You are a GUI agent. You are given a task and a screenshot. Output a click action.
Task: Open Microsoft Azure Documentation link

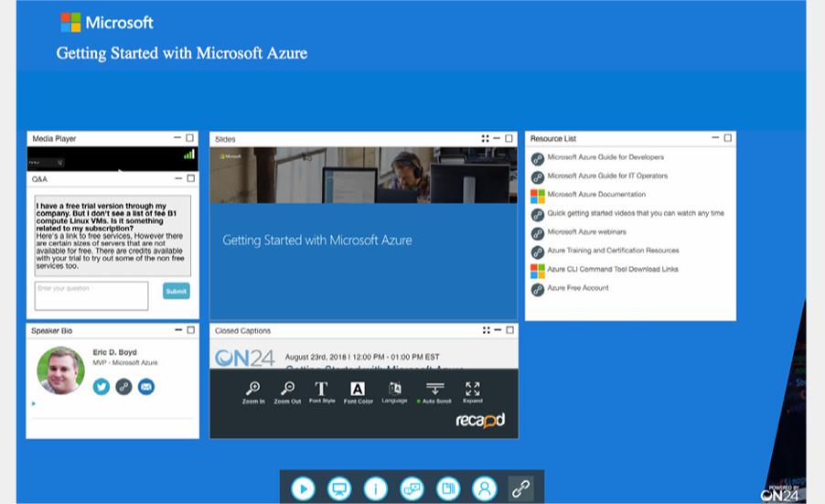[596, 194]
